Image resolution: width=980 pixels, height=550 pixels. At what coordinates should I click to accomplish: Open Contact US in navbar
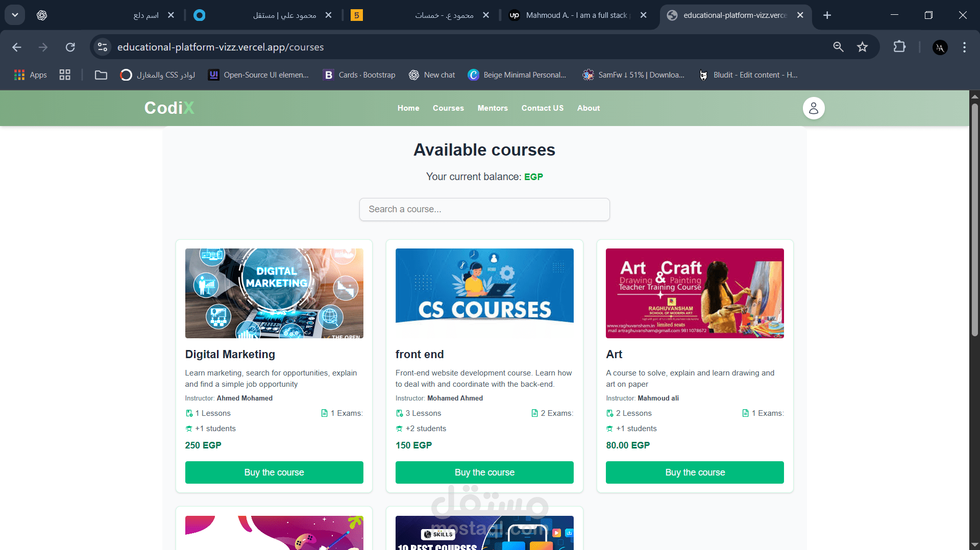(543, 108)
